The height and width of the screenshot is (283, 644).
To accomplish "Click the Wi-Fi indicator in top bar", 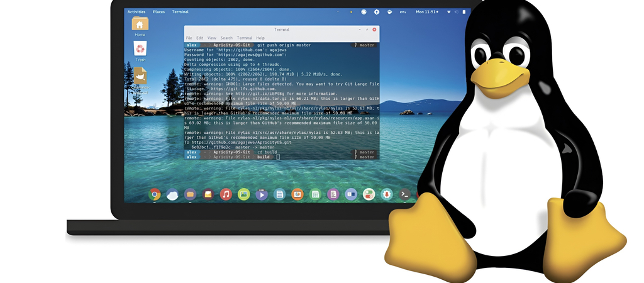I will click(x=448, y=12).
